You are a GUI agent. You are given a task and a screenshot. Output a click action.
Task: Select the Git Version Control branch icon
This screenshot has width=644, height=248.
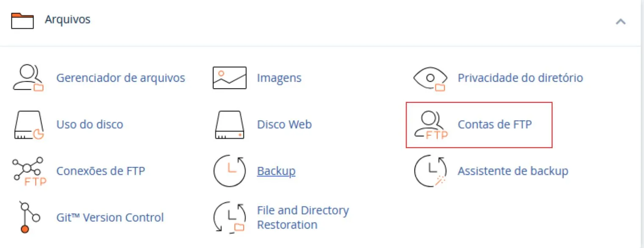(x=28, y=218)
